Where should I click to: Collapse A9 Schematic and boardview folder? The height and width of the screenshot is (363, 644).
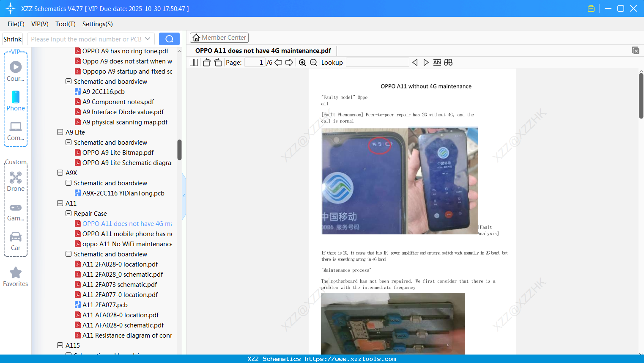point(69,81)
